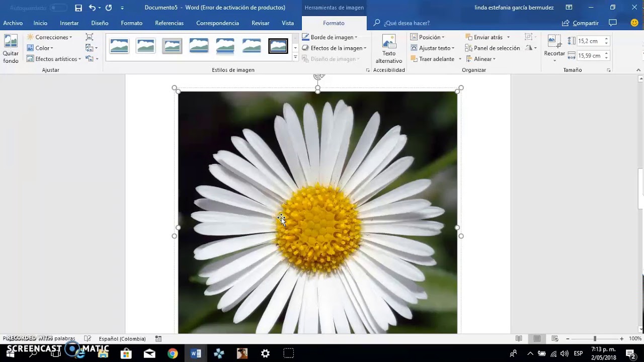Select the Web Layout view icon

point(555,338)
